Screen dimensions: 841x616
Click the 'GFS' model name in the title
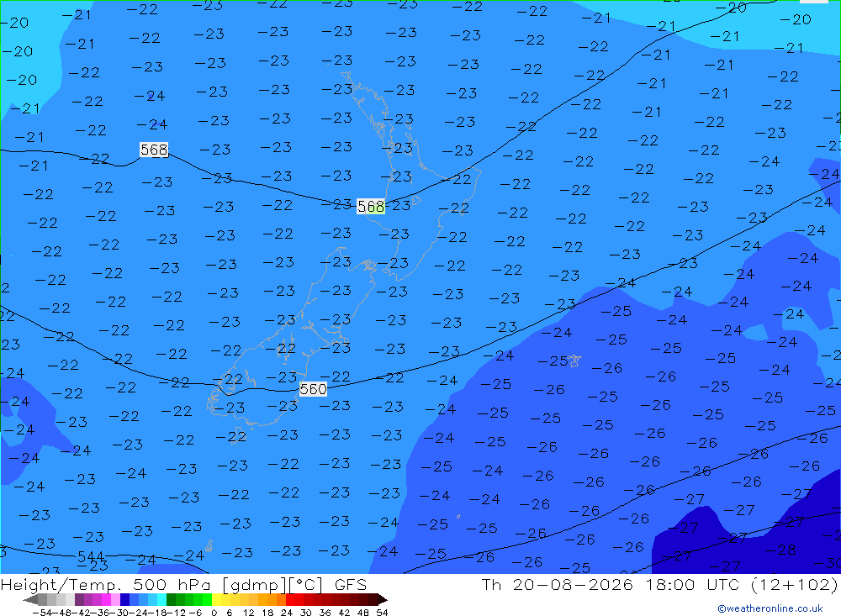(x=350, y=584)
